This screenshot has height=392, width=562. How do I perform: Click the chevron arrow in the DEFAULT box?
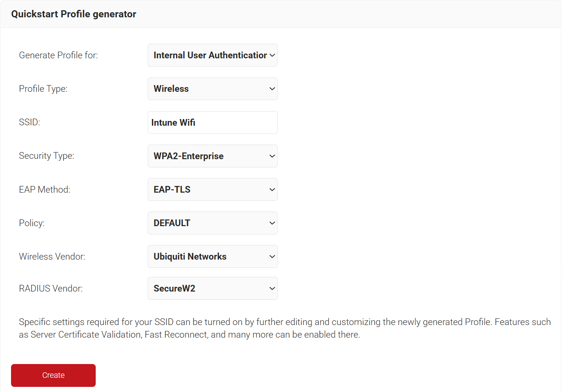(x=272, y=223)
